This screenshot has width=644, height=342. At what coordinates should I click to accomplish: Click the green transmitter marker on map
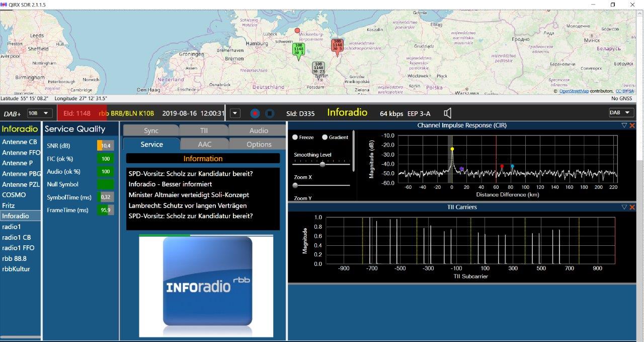pyautogui.click(x=299, y=49)
